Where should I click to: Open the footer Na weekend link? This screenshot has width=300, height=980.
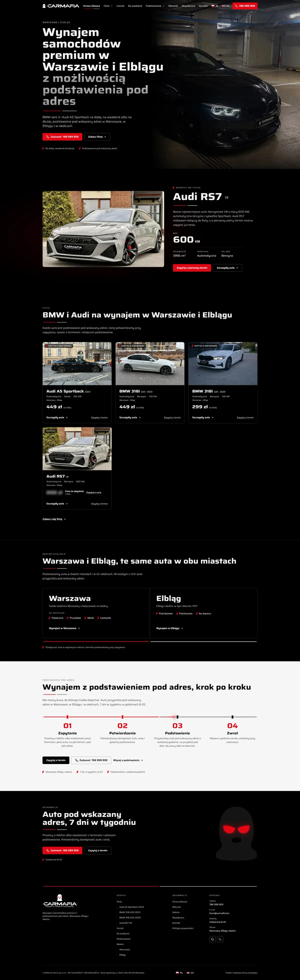coord(123,933)
